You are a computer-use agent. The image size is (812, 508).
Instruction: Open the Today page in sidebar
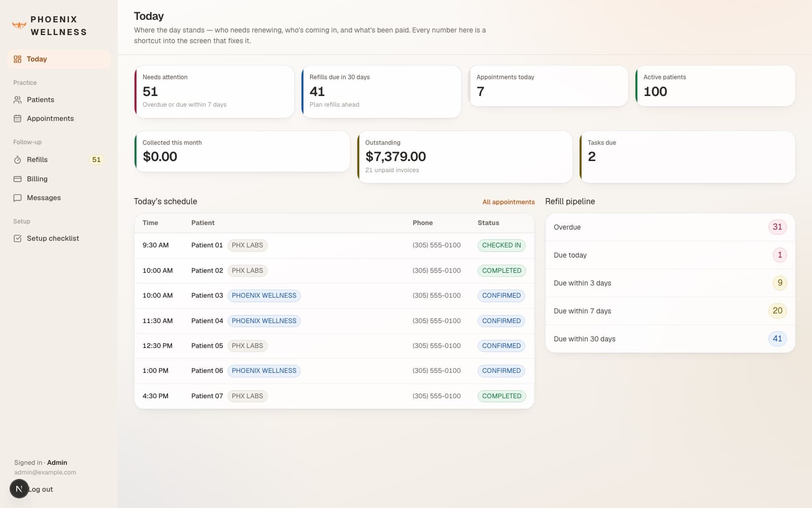59,59
